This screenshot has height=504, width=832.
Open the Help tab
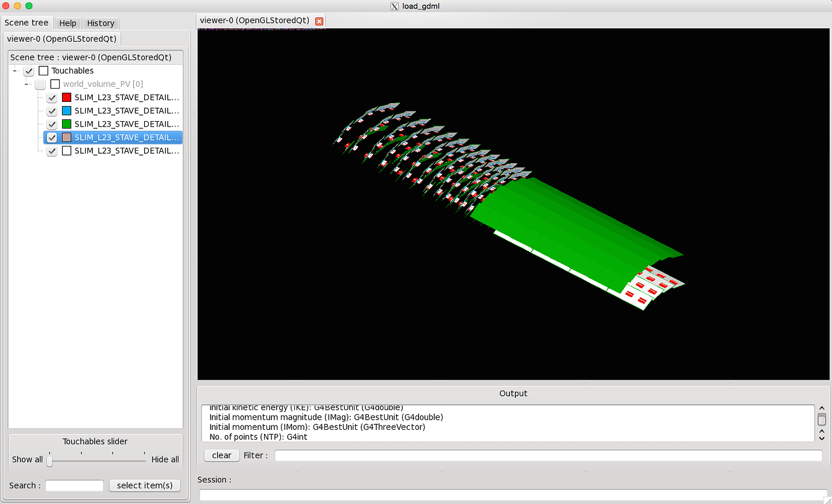point(68,23)
